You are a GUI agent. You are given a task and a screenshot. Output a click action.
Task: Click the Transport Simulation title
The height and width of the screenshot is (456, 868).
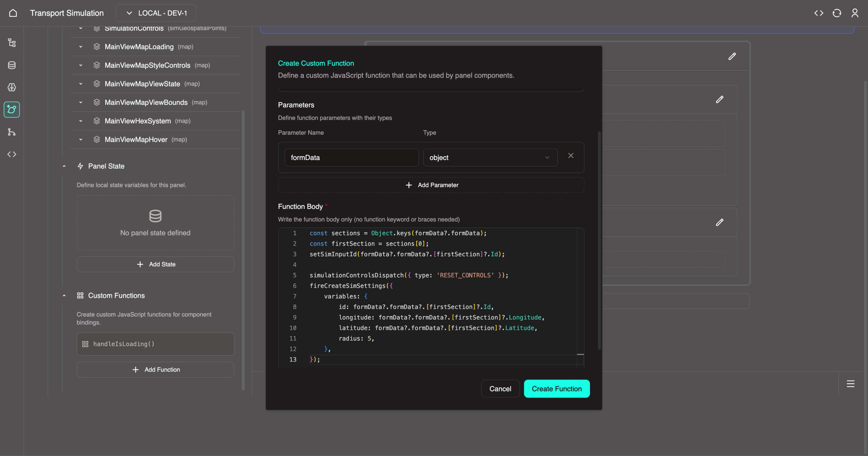(x=67, y=13)
